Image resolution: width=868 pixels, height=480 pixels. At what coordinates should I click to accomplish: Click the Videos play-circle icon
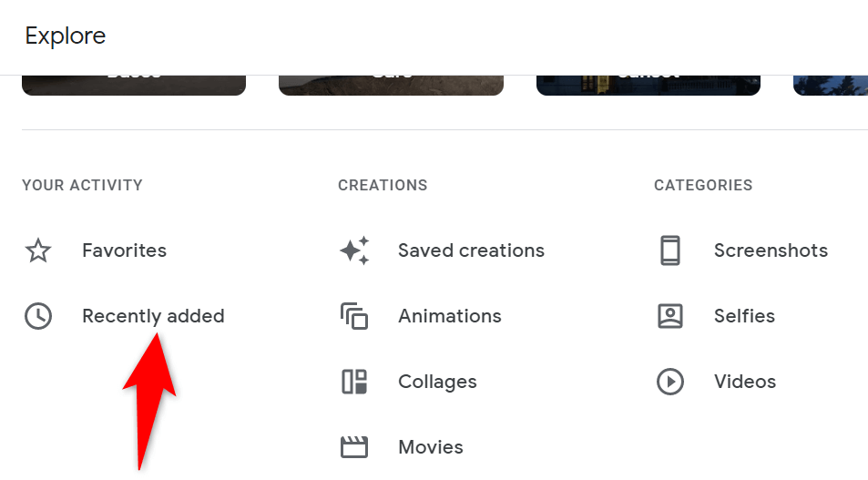pyautogui.click(x=670, y=382)
